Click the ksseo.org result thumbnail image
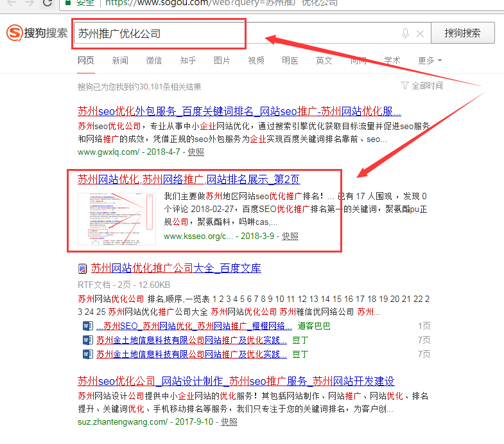Image resolution: width=504 pixels, height=444 pixels. (116, 218)
